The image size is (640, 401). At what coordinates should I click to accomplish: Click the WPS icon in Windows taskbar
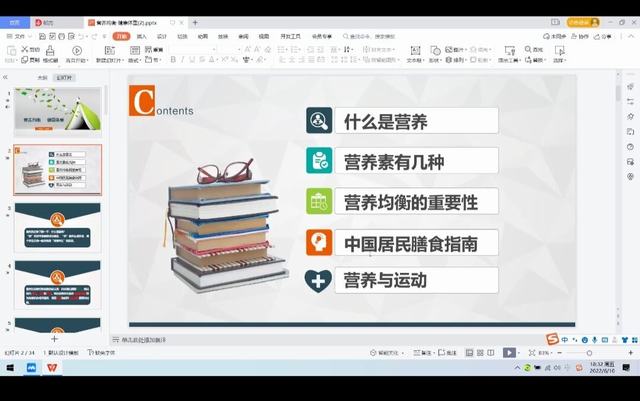52,368
